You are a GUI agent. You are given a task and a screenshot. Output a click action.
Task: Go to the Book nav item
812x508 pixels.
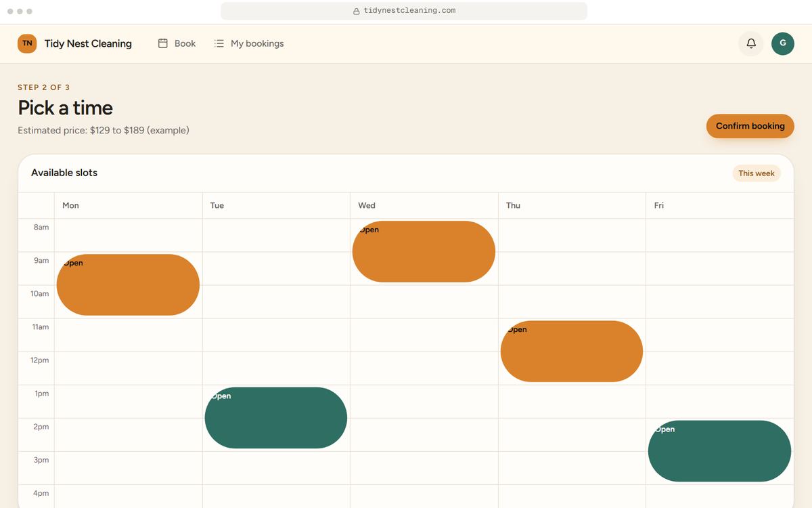(177, 43)
